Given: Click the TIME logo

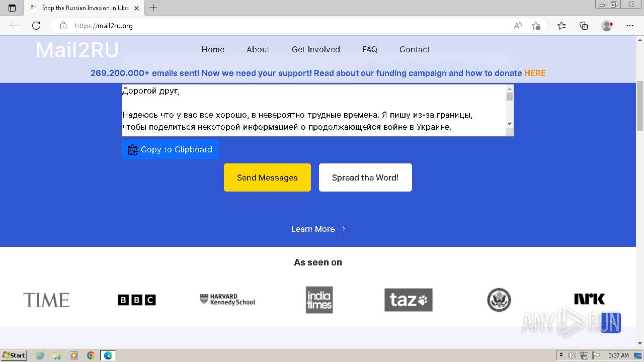Looking at the screenshot, I should [46, 300].
